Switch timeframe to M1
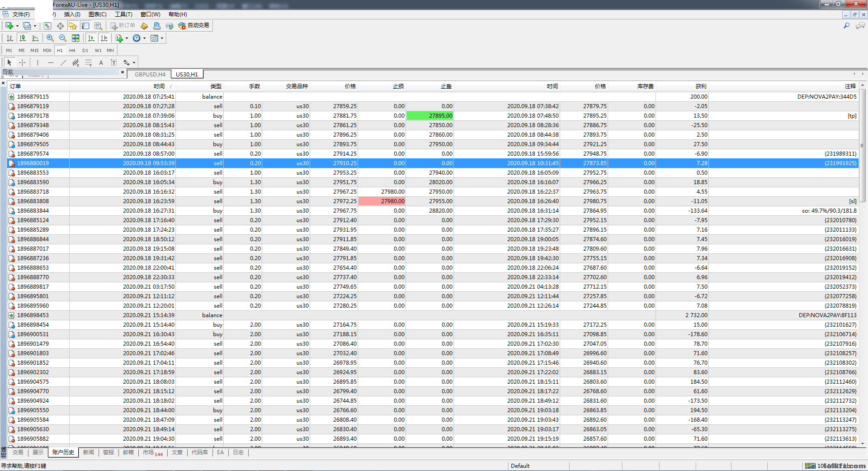Image resolution: width=868 pixels, height=471 pixels. [9, 51]
